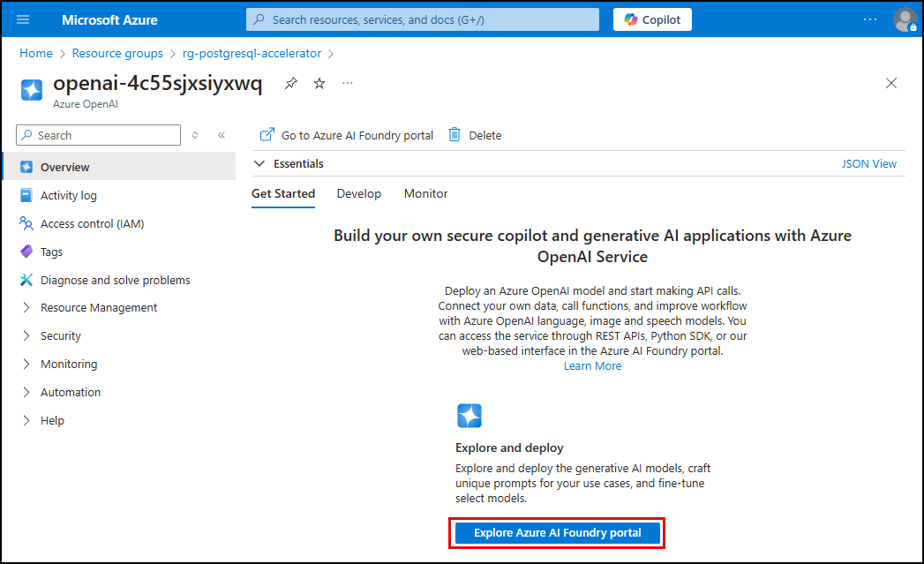Toggle expand/collapse all sidebar groups
The width and height of the screenshot is (924, 564).
[195, 135]
